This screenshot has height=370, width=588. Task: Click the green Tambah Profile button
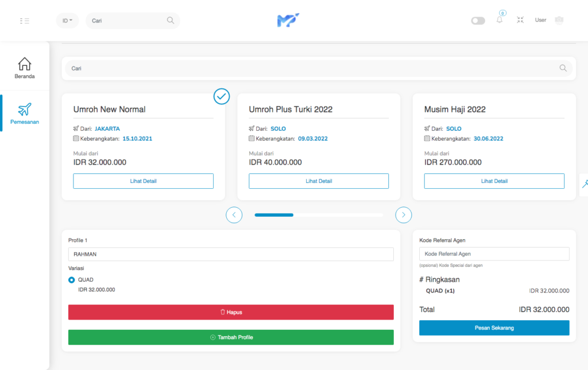pyautogui.click(x=231, y=337)
